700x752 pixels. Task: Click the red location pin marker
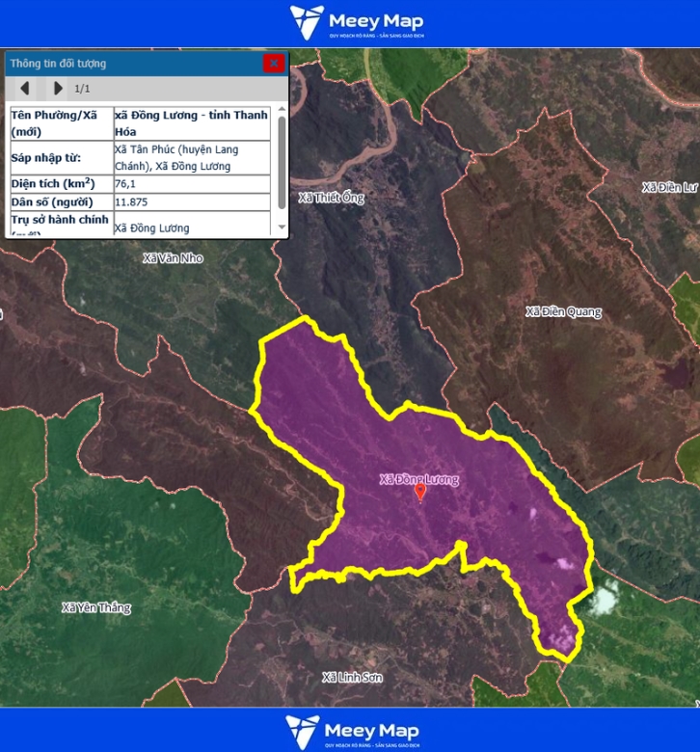point(419,492)
